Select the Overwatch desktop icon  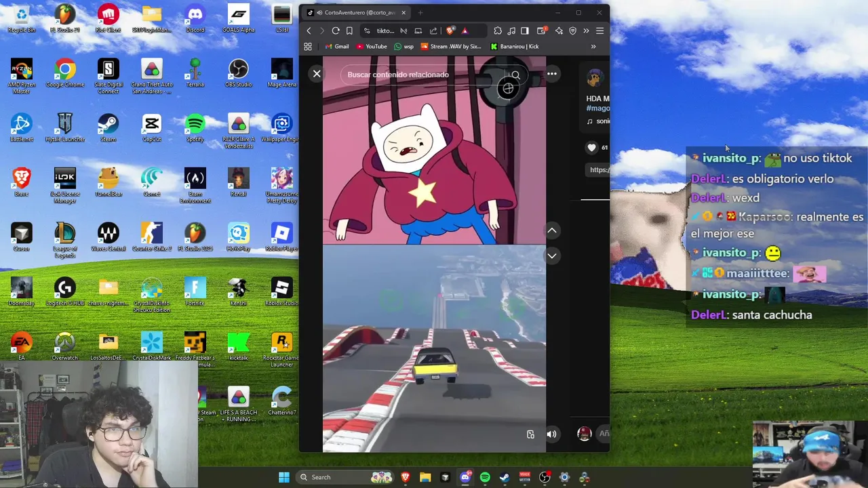pyautogui.click(x=65, y=347)
